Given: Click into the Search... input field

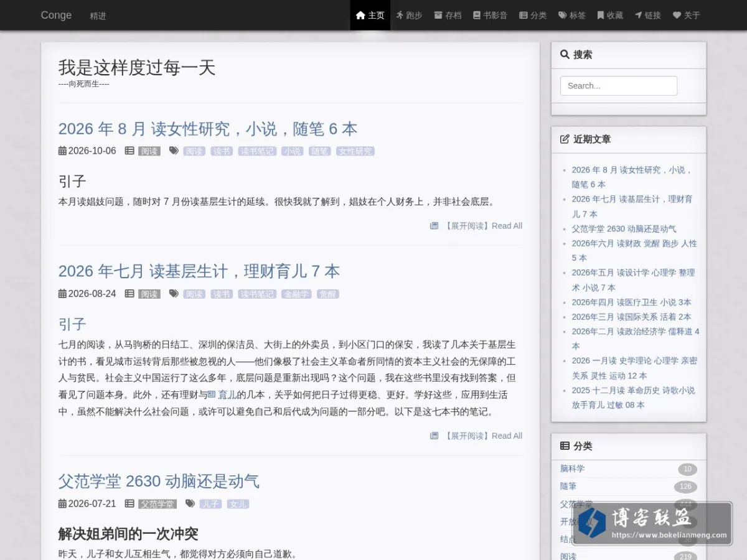Looking at the screenshot, I should [619, 86].
